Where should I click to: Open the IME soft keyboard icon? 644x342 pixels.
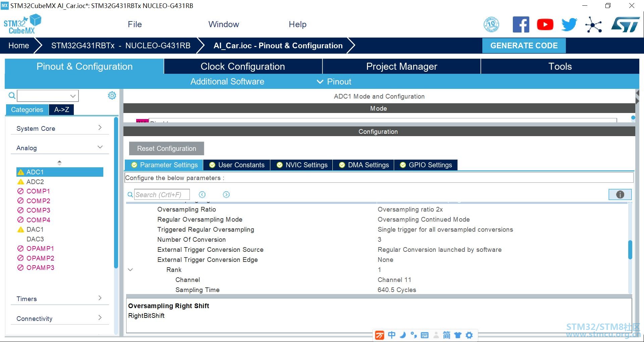424,335
